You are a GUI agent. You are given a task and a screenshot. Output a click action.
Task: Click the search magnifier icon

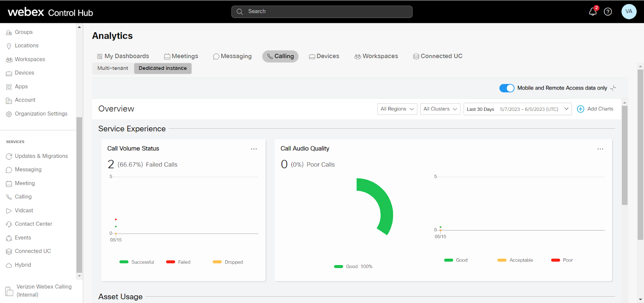point(239,12)
